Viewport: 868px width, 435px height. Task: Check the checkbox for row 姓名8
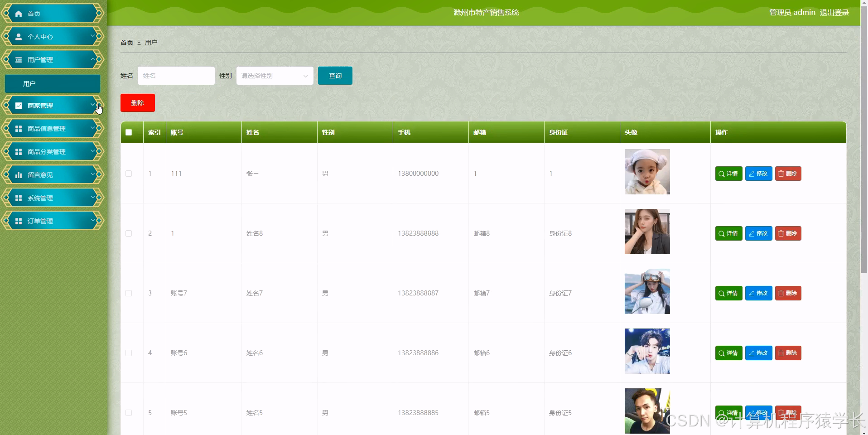pyautogui.click(x=129, y=233)
